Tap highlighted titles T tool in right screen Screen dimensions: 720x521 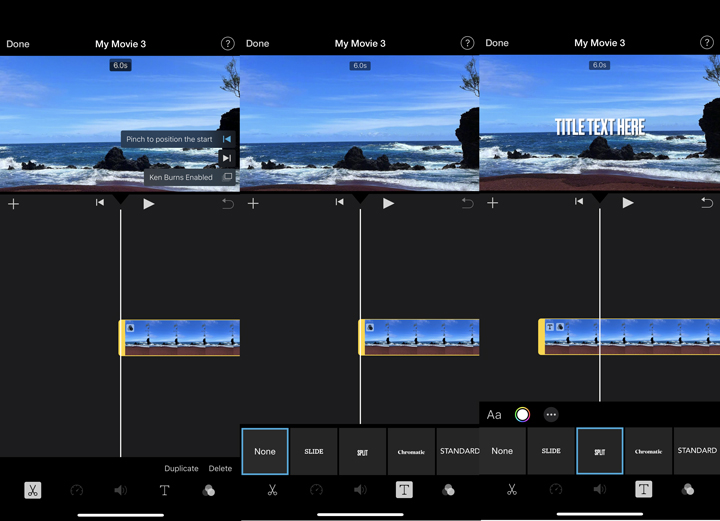pyautogui.click(x=644, y=489)
